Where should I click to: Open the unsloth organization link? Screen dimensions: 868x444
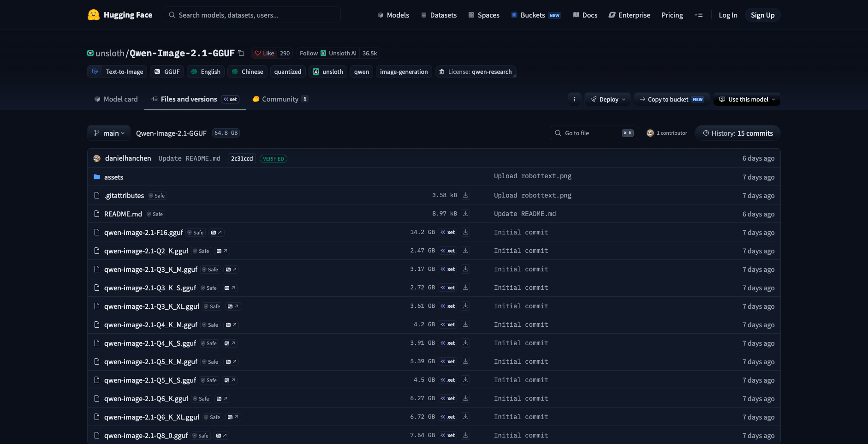(110, 53)
